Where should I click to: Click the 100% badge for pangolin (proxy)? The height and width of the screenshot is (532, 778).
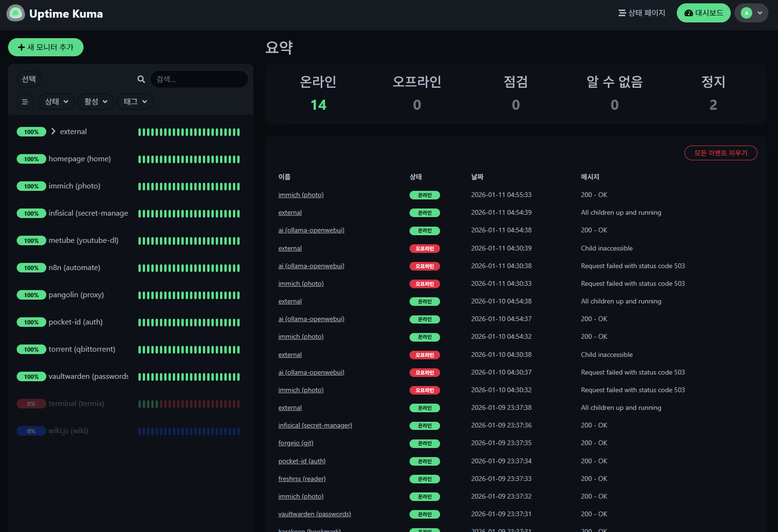click(x=32, y=295)
